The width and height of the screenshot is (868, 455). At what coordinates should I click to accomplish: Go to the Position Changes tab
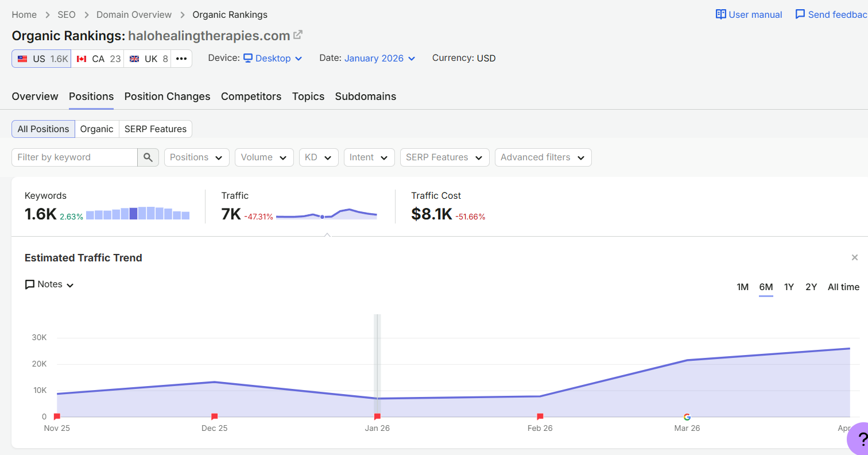tap(167, 97)
